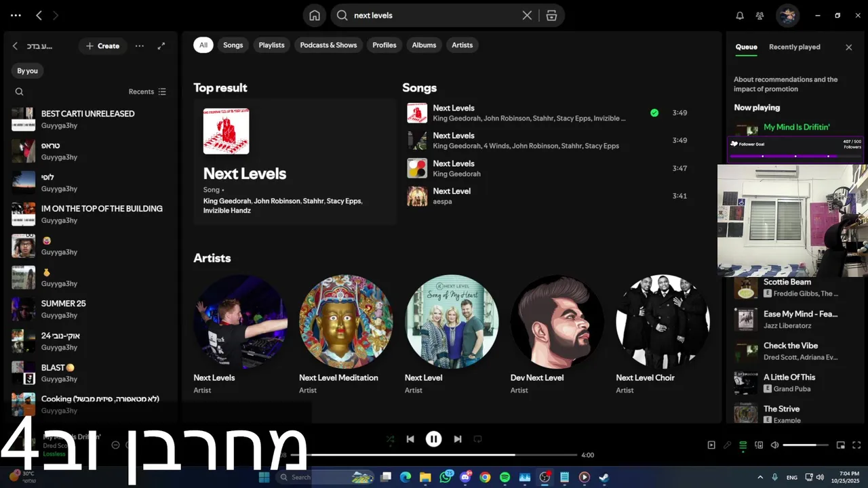Open notifications bell (What's New)
The height and width of the screenshot is (488, 868).
pos(740,16)
